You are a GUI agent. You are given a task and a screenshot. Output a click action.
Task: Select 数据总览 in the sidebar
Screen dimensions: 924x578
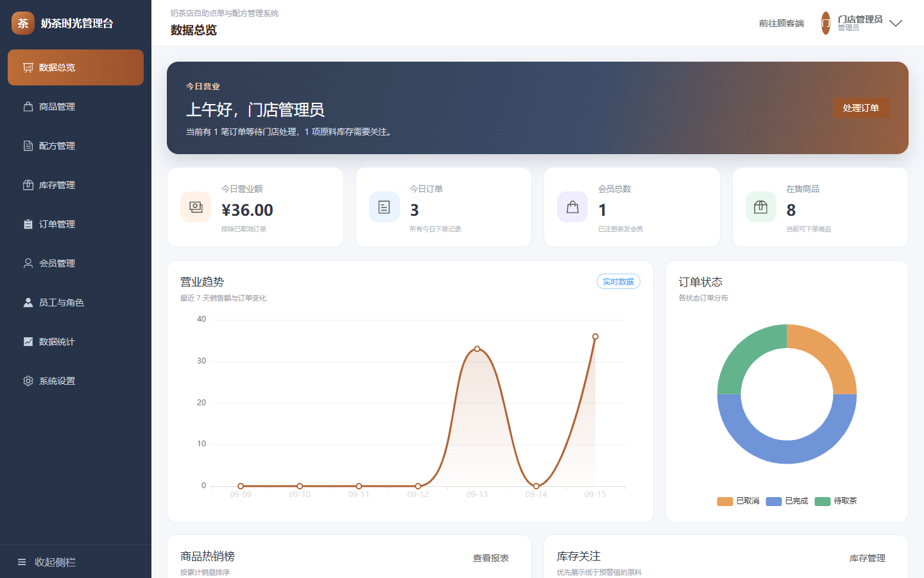click(76, 67)
